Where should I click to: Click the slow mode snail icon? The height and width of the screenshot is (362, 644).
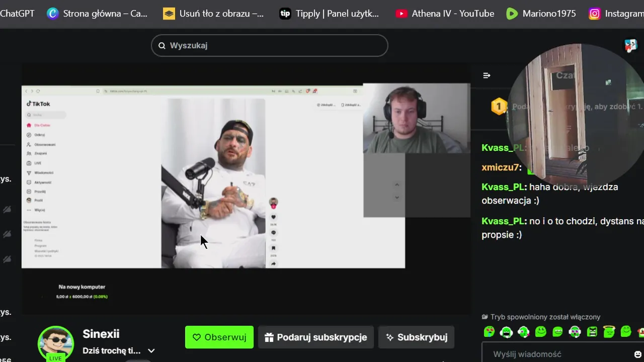pos(485,317)
